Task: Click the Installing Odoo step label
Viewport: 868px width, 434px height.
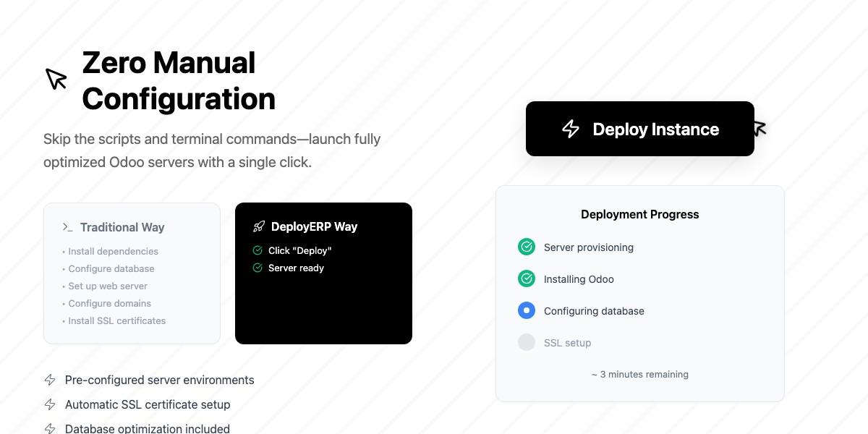Action: [579, 279]
